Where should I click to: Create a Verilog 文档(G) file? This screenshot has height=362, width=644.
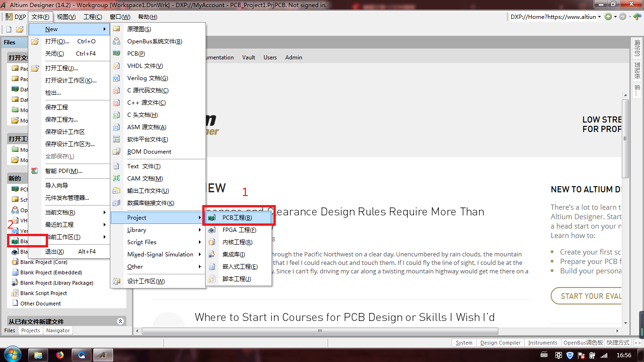[x=158, y=78]
